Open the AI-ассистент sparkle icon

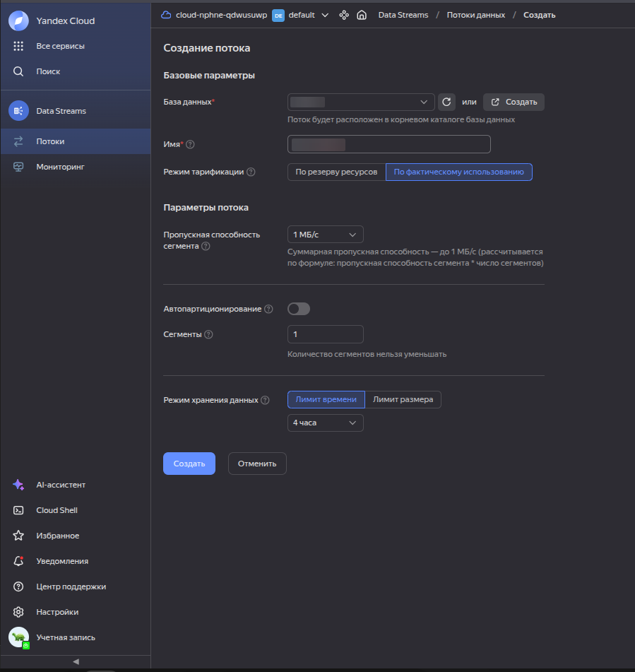click(18, 485)
